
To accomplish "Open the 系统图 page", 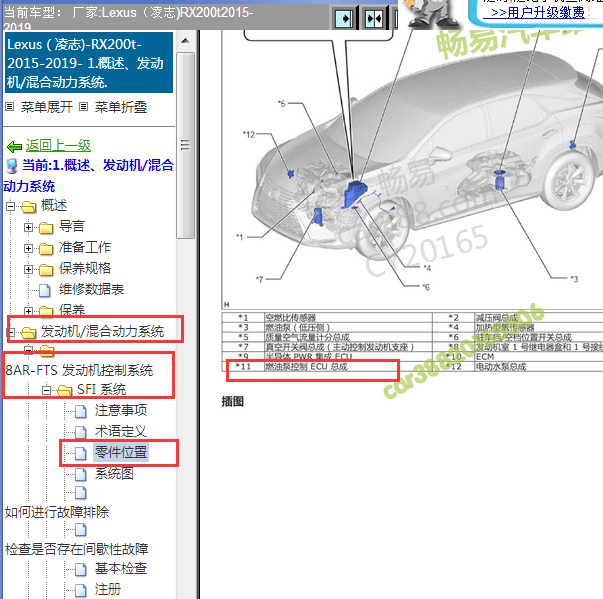I will click(114, 474).
